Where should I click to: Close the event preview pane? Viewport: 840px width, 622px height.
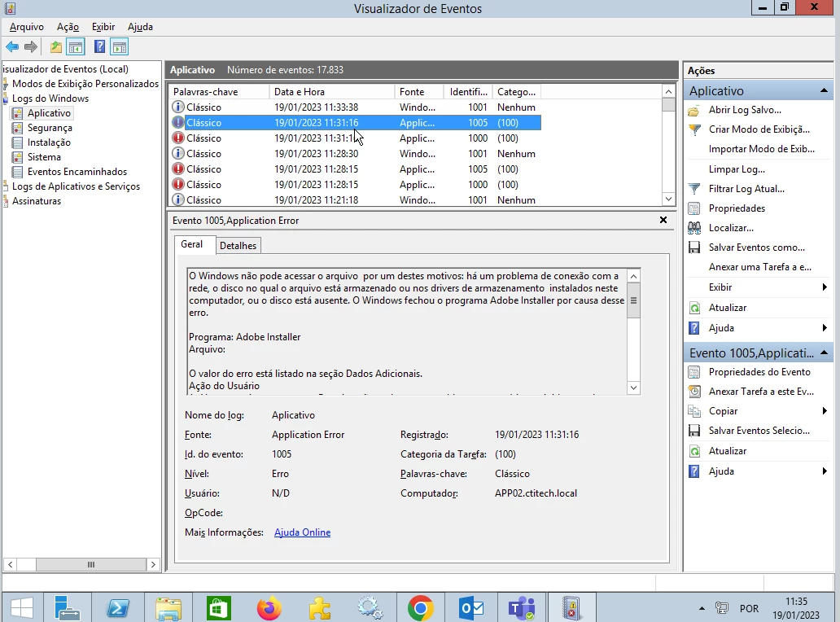coord(663,220)
